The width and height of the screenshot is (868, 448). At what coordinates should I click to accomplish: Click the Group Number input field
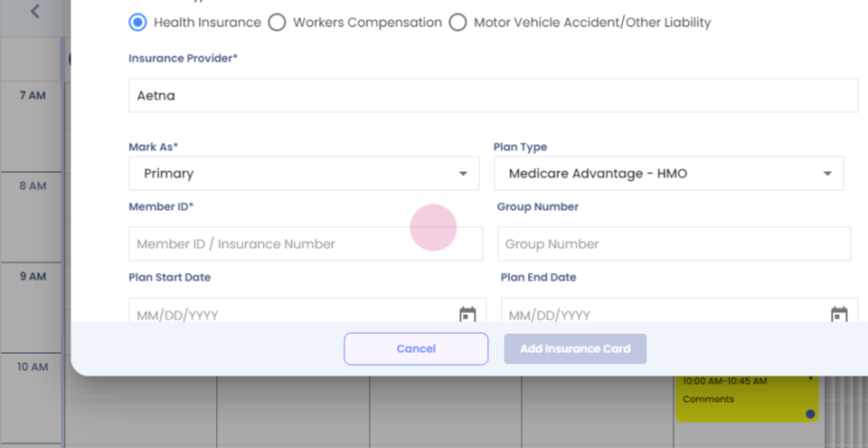point(675,244)
